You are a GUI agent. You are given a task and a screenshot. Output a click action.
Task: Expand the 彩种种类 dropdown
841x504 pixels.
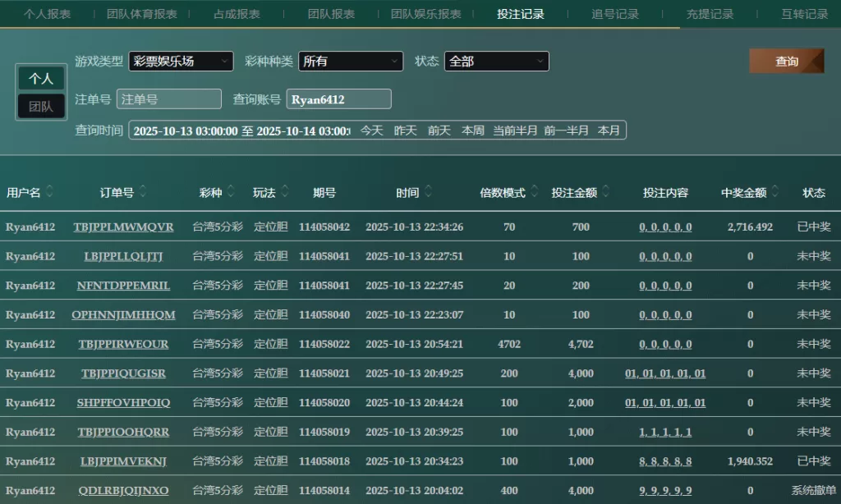click(x=351, y=62)
